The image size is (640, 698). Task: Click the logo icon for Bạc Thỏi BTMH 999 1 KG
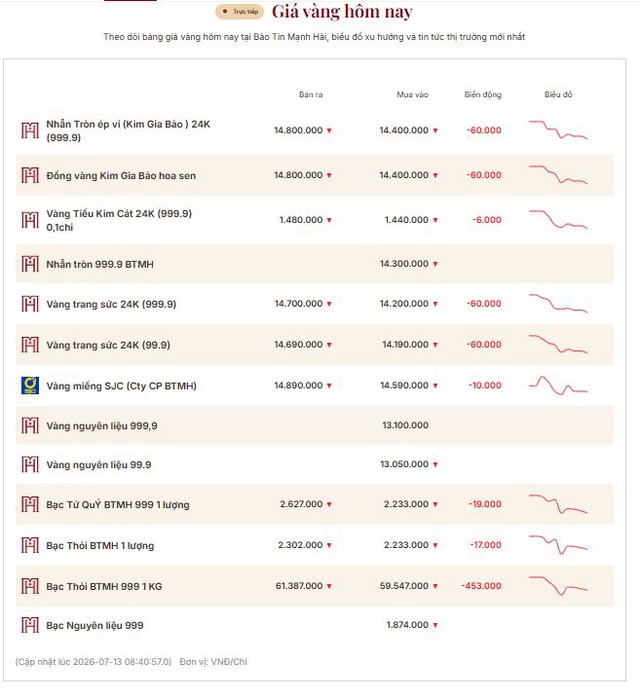30,586
